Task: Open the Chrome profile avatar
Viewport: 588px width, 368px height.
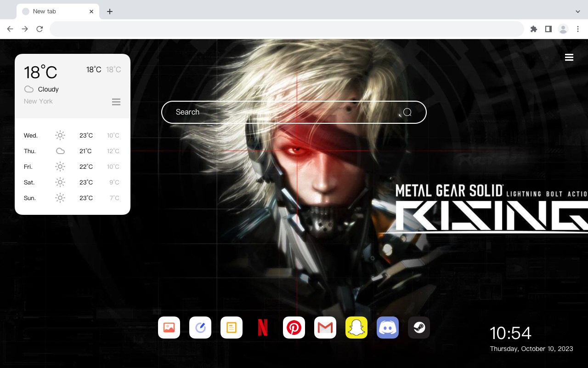Action: click(x=563, y=29)
